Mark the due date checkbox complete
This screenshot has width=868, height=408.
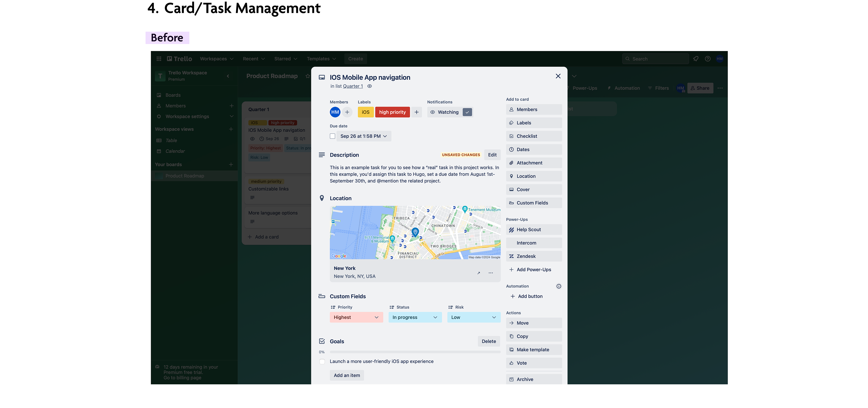(333, 136)
